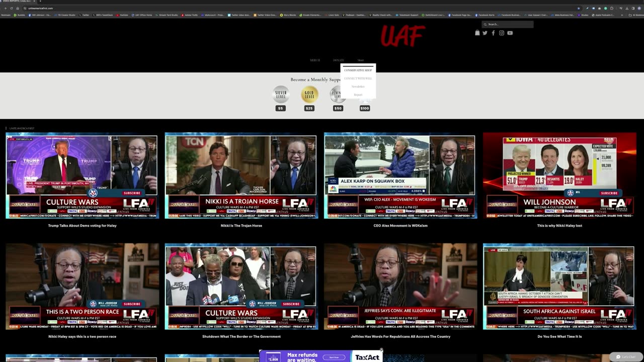Screen dimensions: 644x362
Task: Open the shopping bag cart icon
Action: point(477,33)
